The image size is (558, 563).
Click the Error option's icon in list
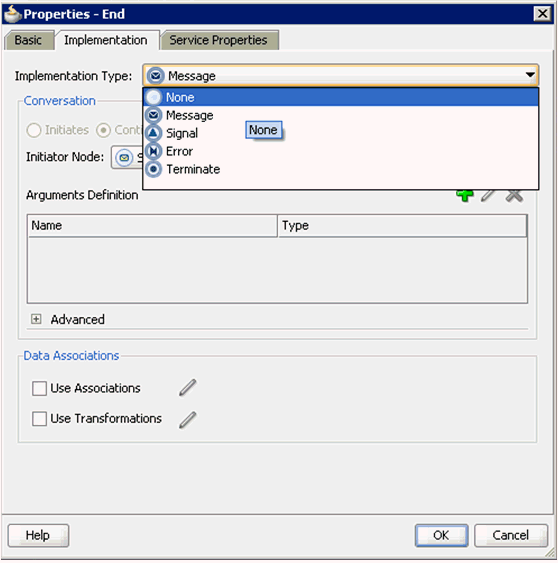coord(153,151)
